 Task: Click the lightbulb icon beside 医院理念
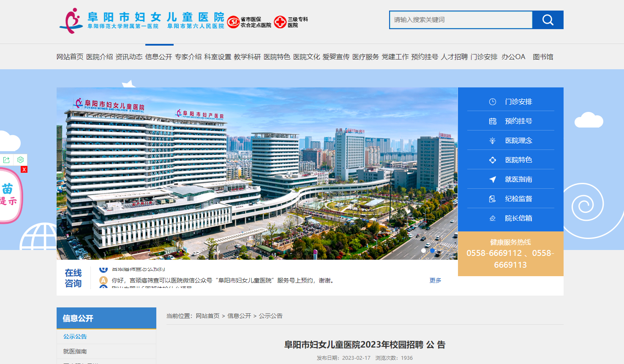pos(493,141)
